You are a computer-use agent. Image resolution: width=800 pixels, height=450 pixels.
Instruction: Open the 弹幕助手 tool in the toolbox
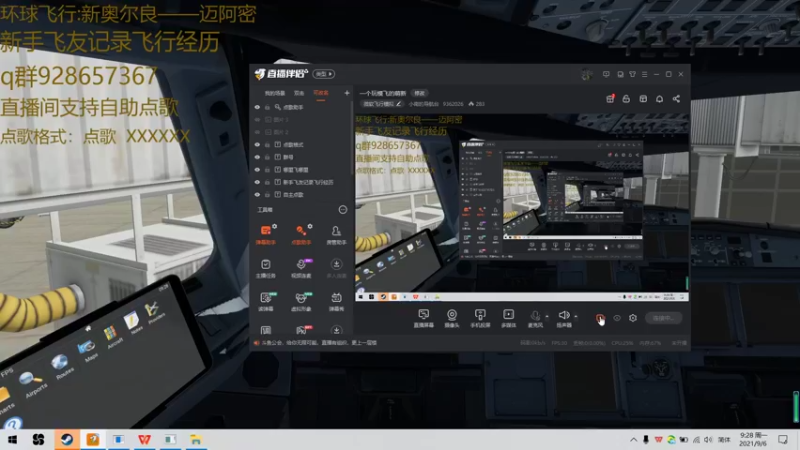266,234
